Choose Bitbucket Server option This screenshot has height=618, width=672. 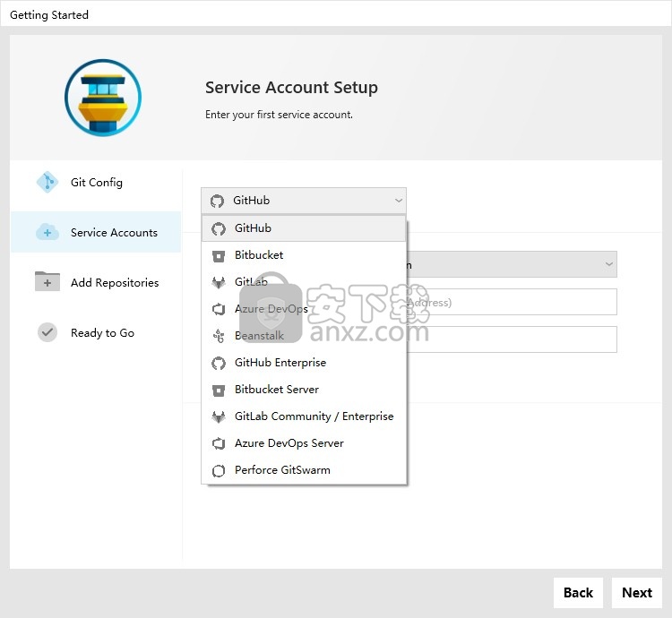[x=304, y=390]
